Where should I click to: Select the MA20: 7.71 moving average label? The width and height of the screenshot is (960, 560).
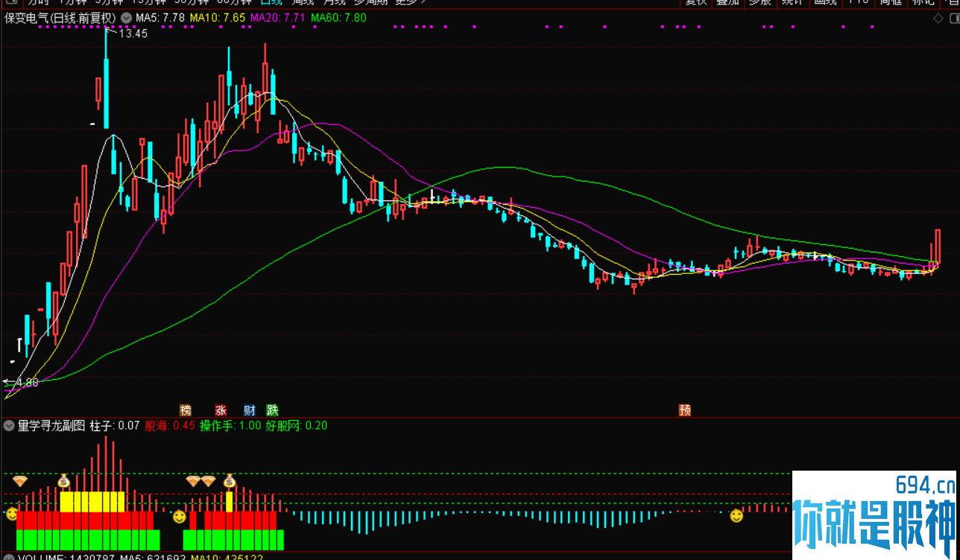tap(278, 18)
